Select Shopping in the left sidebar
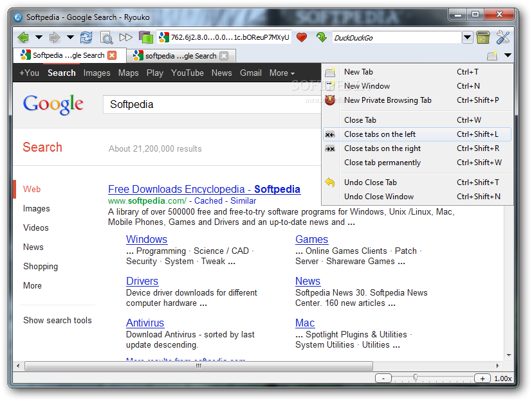Screen dimensions: 532x401 coord(41,267)
